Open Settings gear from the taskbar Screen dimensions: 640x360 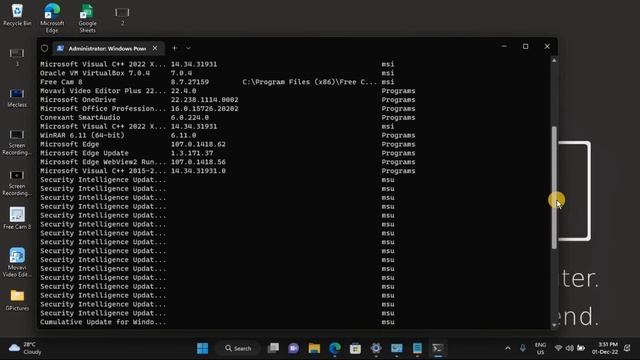(376, 348)
